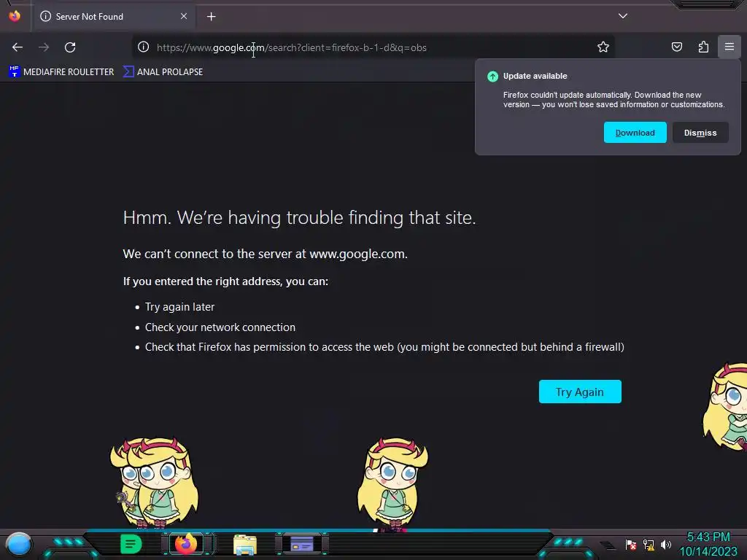The height and width of the screenshot is (560, 747).
Task: Open the network warning tray icon
Action: [649, 545]
